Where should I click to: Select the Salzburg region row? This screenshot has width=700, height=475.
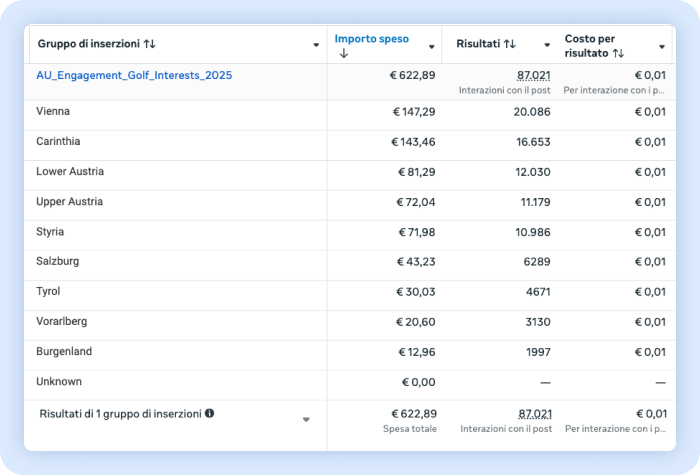coord(58,261)
